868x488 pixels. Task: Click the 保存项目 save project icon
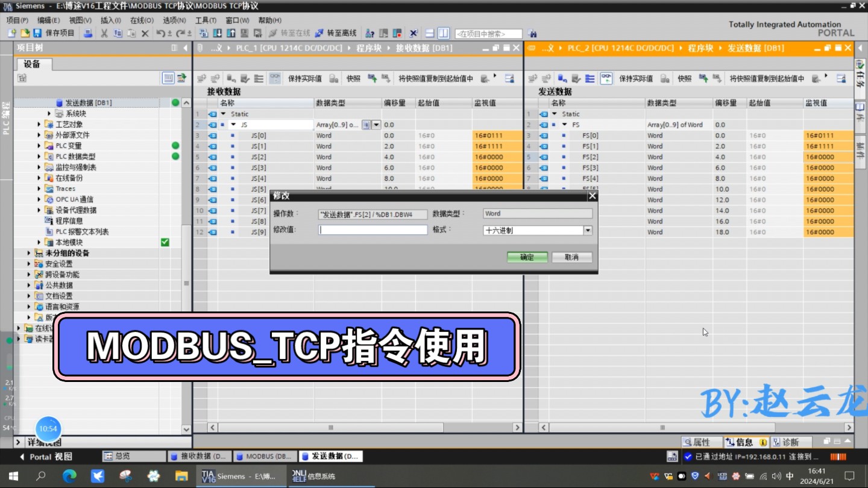(37, 33)
